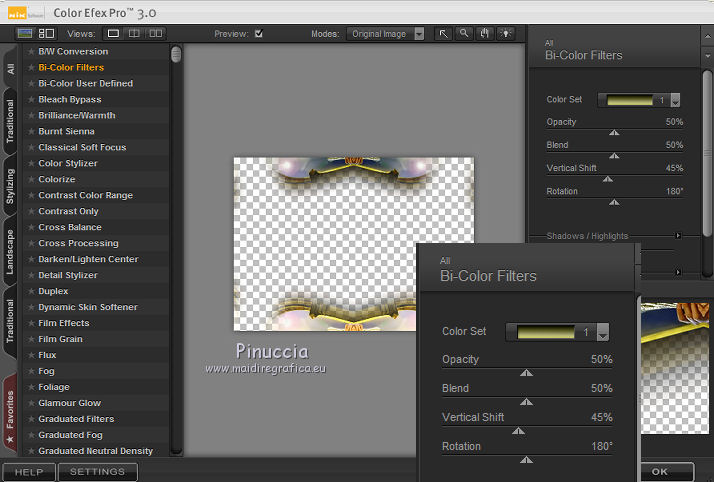714x482 pixels.
Task: Click star icon beside Fog
Action: [x=31, y=371]
